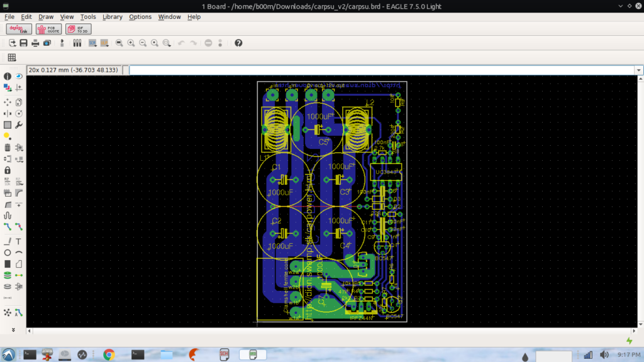This screenshot has width=644, height=362.
Task: Click the volume icon in system tray
Action: pos(604,354)
